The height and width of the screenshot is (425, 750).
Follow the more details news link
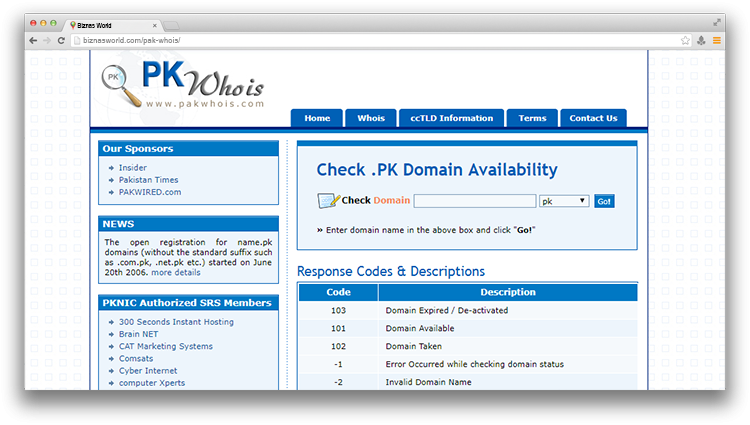pos(176,272)
